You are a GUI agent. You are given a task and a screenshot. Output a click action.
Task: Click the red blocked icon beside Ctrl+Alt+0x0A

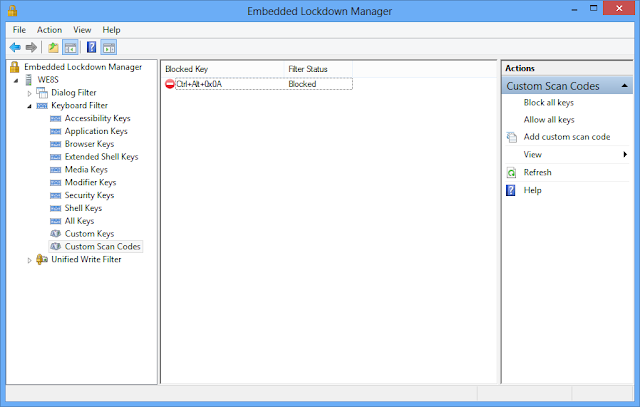click(x=170, y=84)
